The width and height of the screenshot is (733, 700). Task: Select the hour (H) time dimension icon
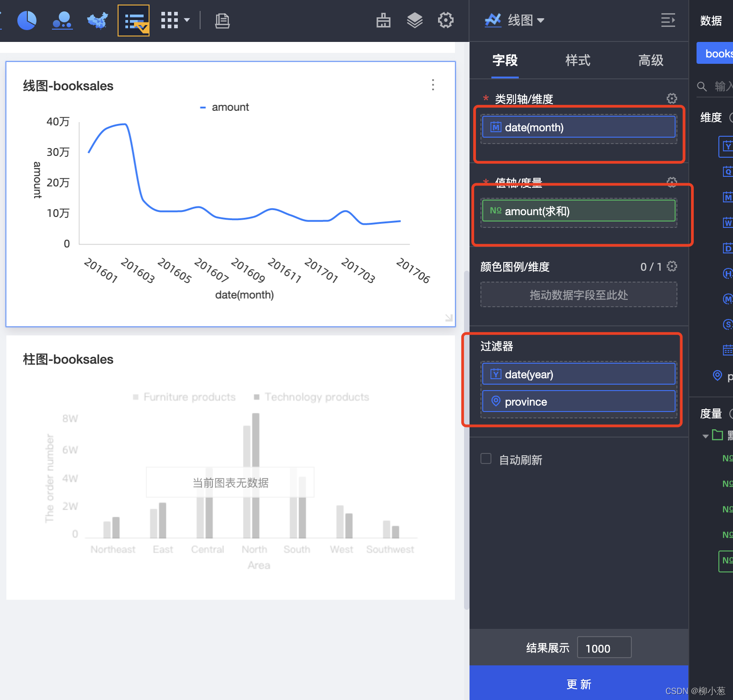tap(728, 273)
